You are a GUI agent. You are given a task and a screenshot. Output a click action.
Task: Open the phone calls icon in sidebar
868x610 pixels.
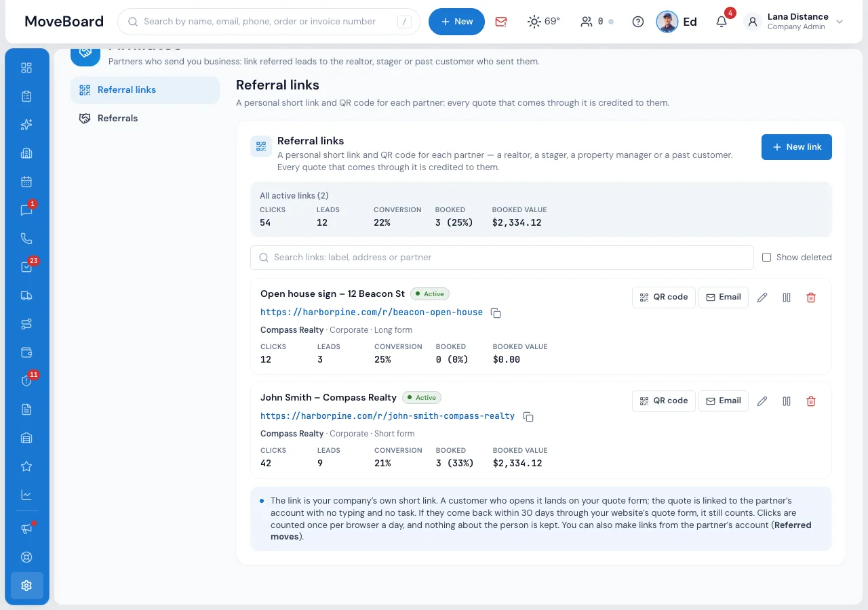(26, 239)
